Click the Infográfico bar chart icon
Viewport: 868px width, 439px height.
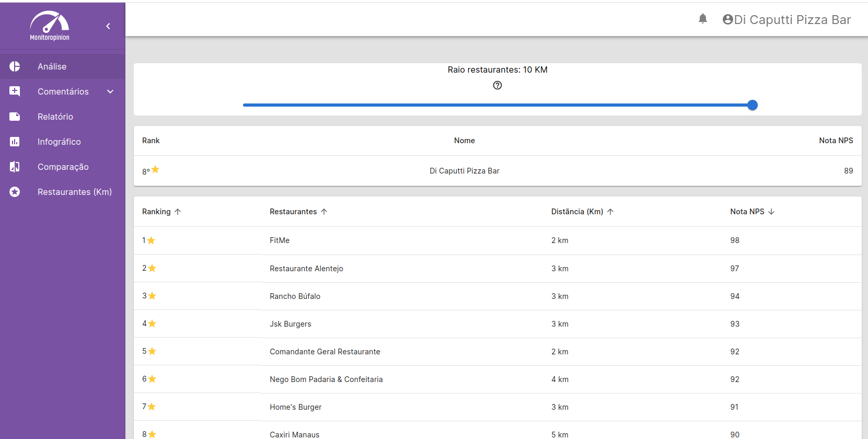click(x=15, y=142)
